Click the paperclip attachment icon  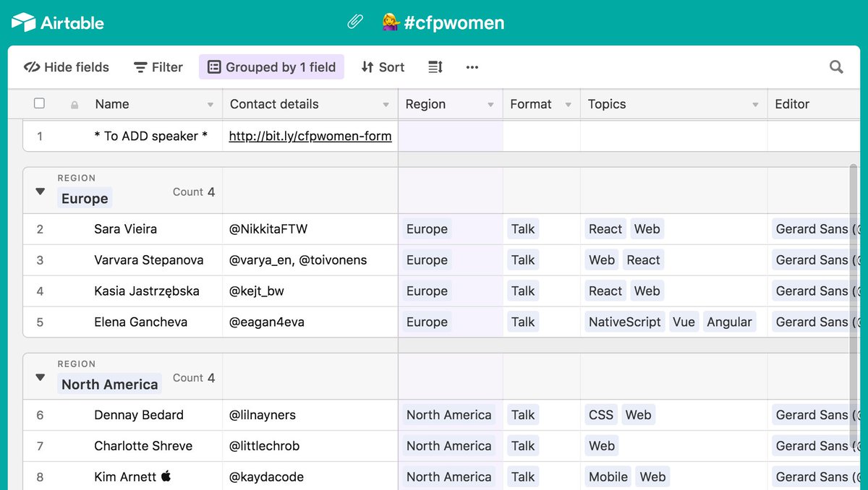point(355,22)
